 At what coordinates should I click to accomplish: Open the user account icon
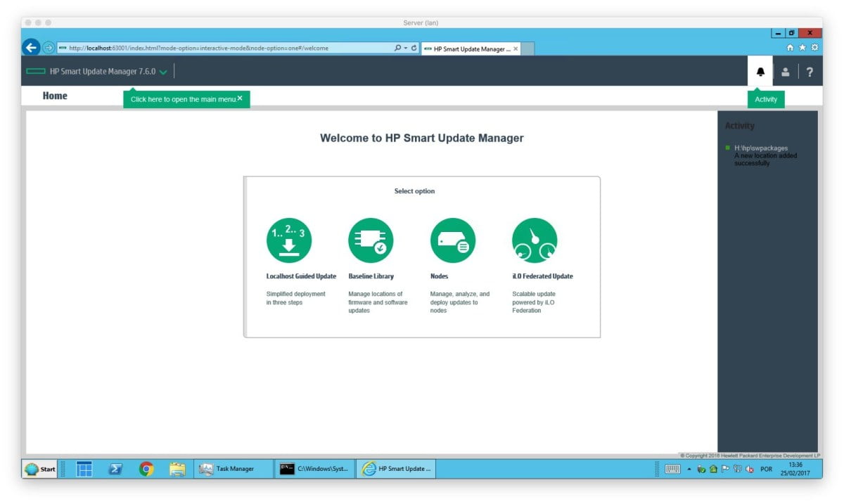(x=786, y=72)
